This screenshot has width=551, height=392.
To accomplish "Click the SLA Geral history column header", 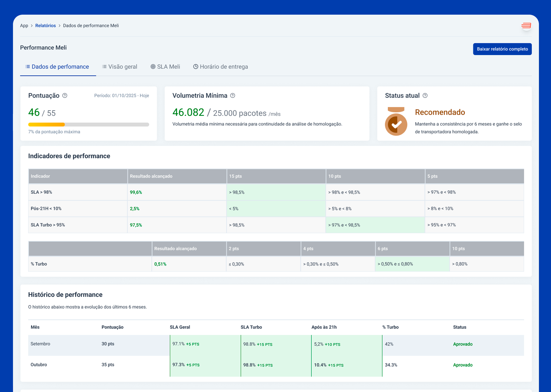I will [180, 327].
